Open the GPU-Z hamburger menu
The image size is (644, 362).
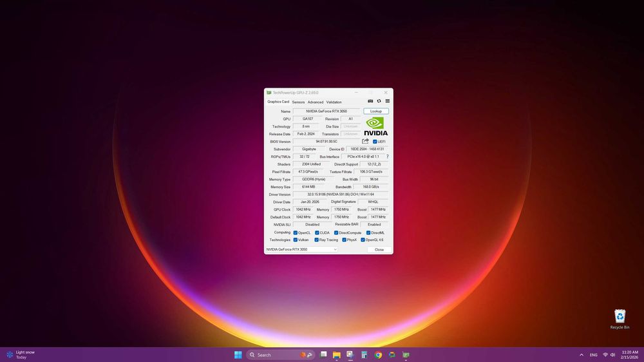(387, 101)
